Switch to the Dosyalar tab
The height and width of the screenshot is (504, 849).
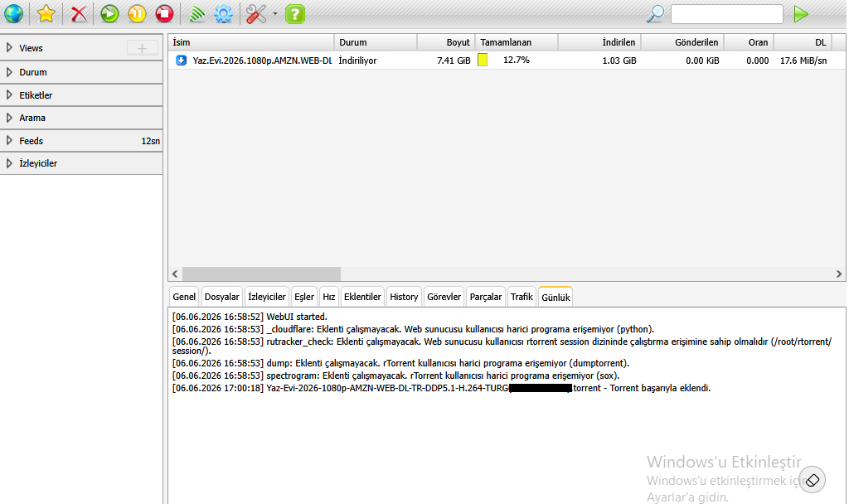[222, 297]
